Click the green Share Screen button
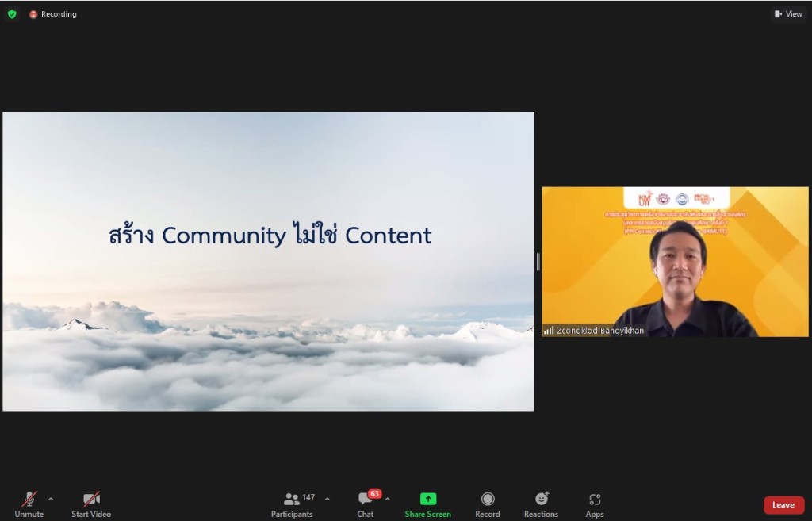 pyautogui.click(x=428, y=504)
